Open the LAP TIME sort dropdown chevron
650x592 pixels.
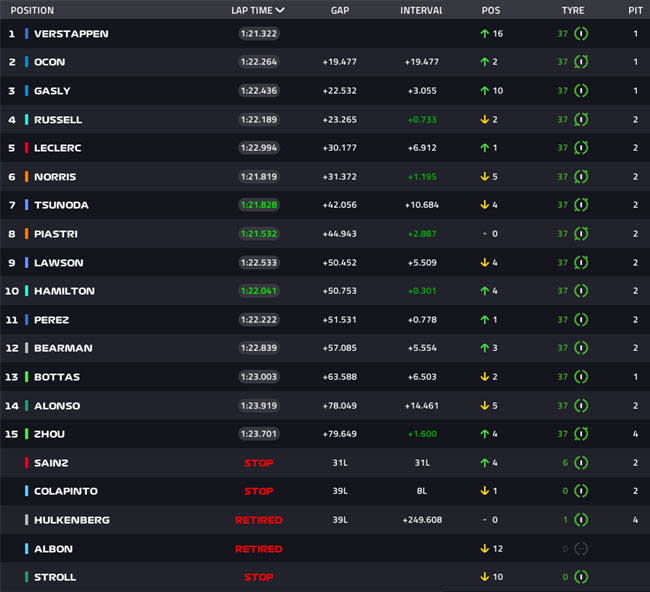click(x=280, y=10)
